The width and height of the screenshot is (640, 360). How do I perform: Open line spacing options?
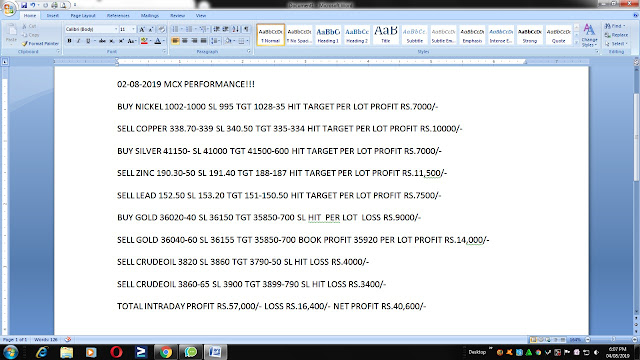point(216,41)
